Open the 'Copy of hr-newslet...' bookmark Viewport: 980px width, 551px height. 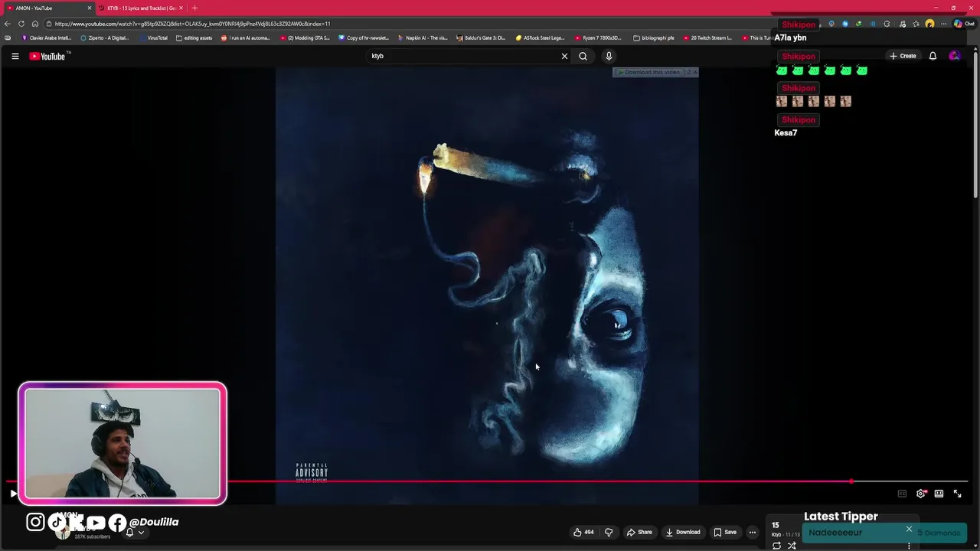pos(364,37)
